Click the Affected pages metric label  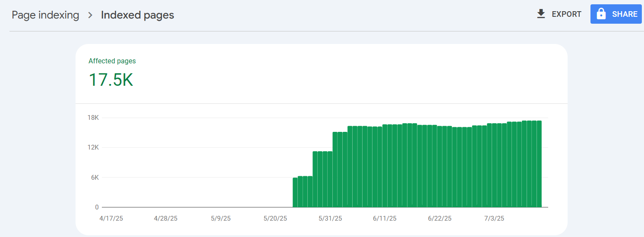pyautogui.click(x=112, y=61)
